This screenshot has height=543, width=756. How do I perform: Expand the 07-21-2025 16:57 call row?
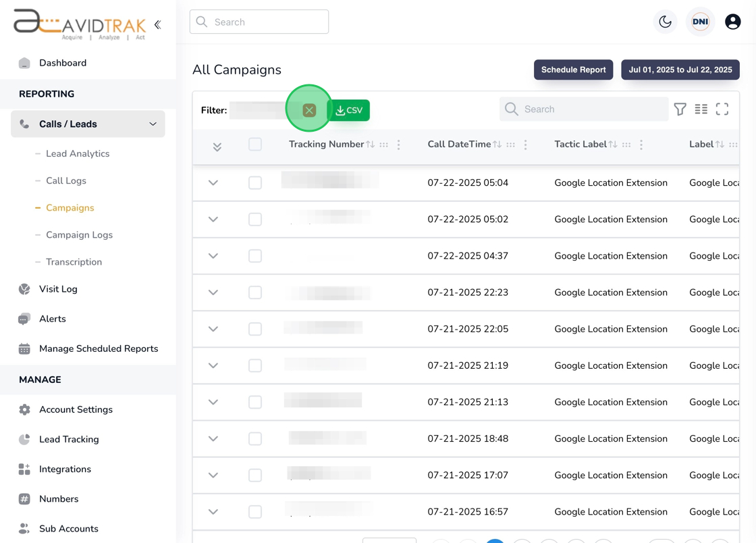[213, 512]
